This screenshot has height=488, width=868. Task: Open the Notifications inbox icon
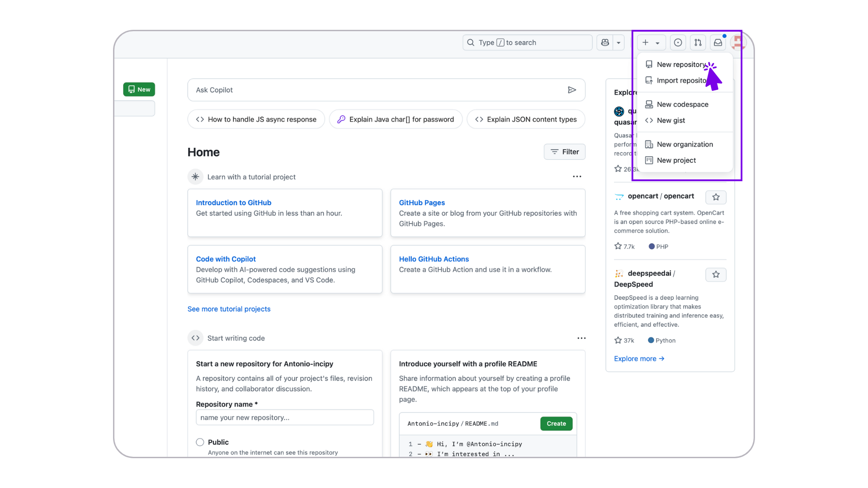718,42
